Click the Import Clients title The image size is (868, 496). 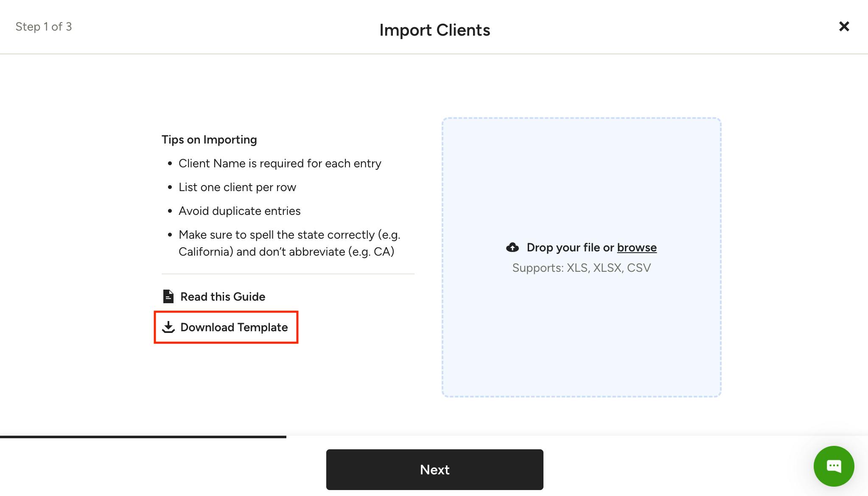click(x=434, y=30)
